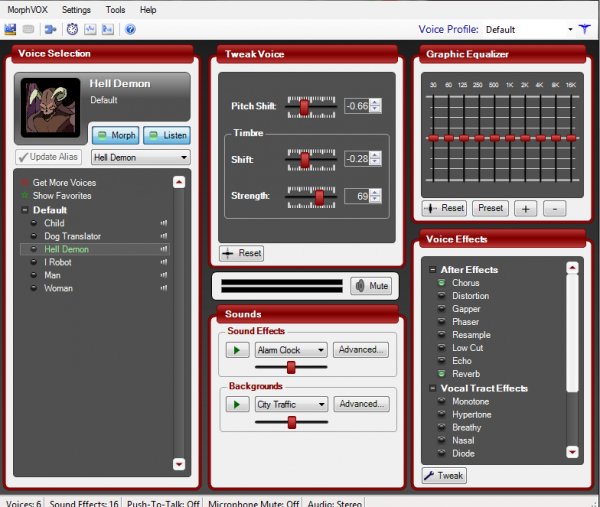Play the Alarm Clock sound effect
Screen dimensions: 600x507
click(x=238, y=350)
